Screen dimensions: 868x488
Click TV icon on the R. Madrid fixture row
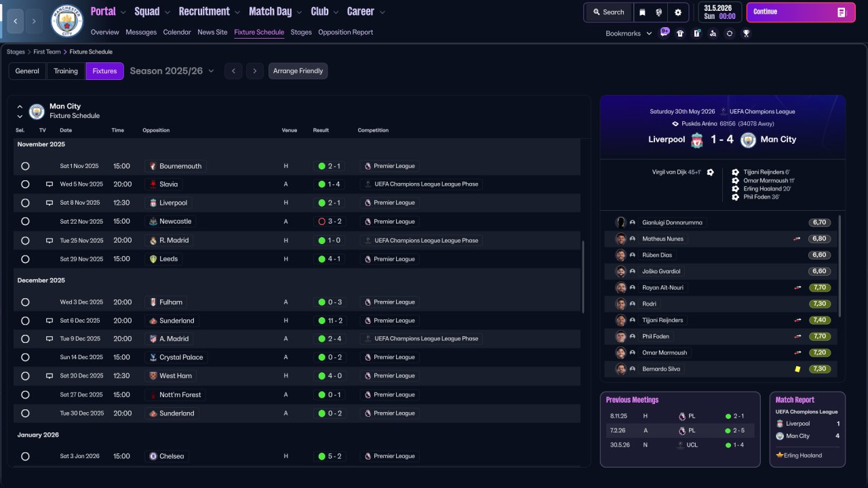pos(50,241)
